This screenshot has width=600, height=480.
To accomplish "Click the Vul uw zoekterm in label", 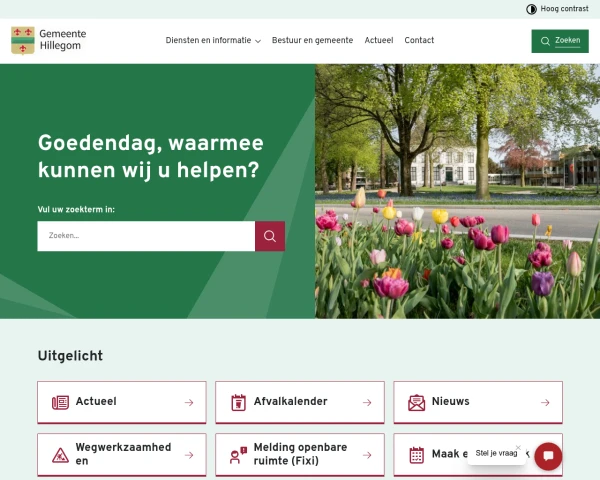I will (76, 209).
